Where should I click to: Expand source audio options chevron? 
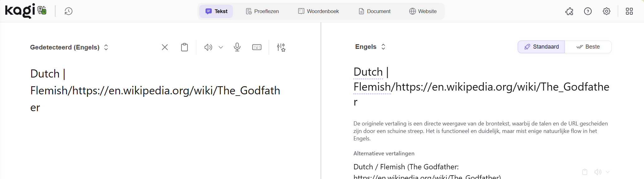point(221,47)
